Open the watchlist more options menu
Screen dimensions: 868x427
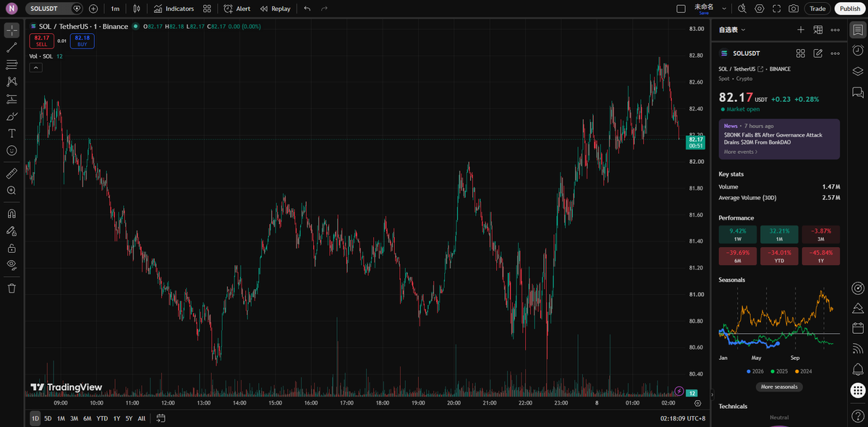tap(835, 30)
